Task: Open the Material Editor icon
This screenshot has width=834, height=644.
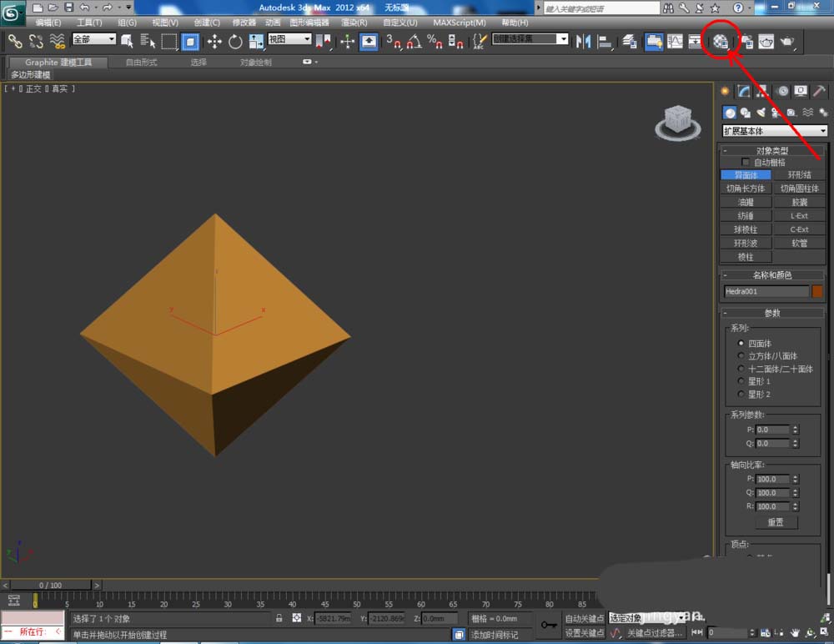Action: (721, 41)
